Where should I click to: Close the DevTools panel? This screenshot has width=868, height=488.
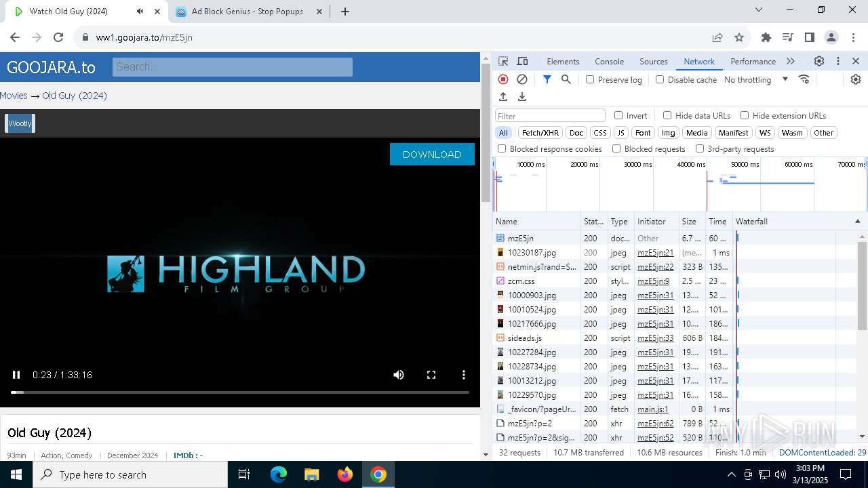click(x=856, y=61)
